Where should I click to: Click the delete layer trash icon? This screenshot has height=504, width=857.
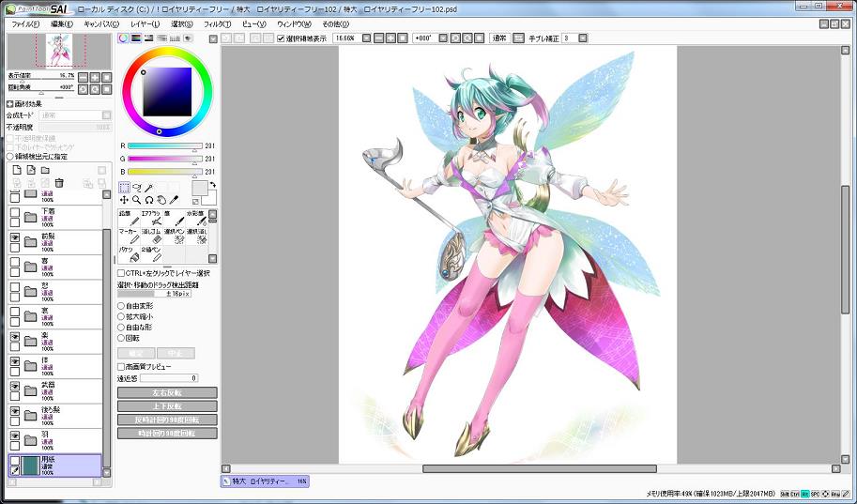point(58,183)
